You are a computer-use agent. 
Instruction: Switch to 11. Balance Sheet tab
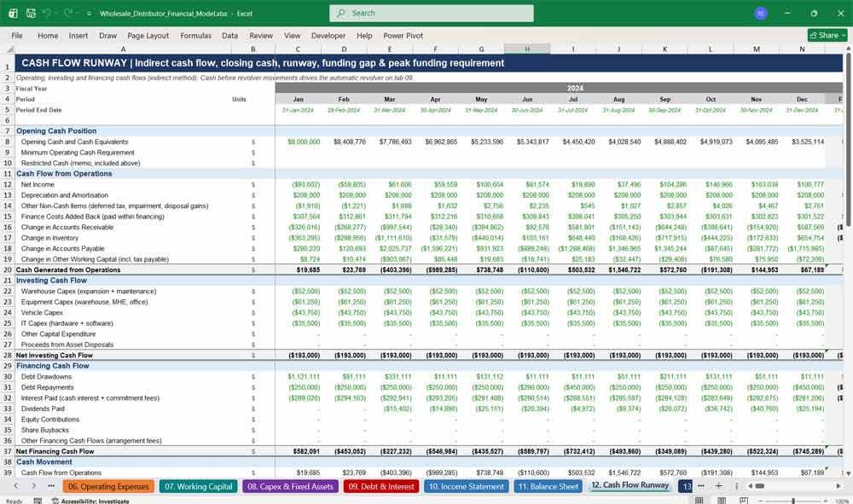[x=548, y=487]
